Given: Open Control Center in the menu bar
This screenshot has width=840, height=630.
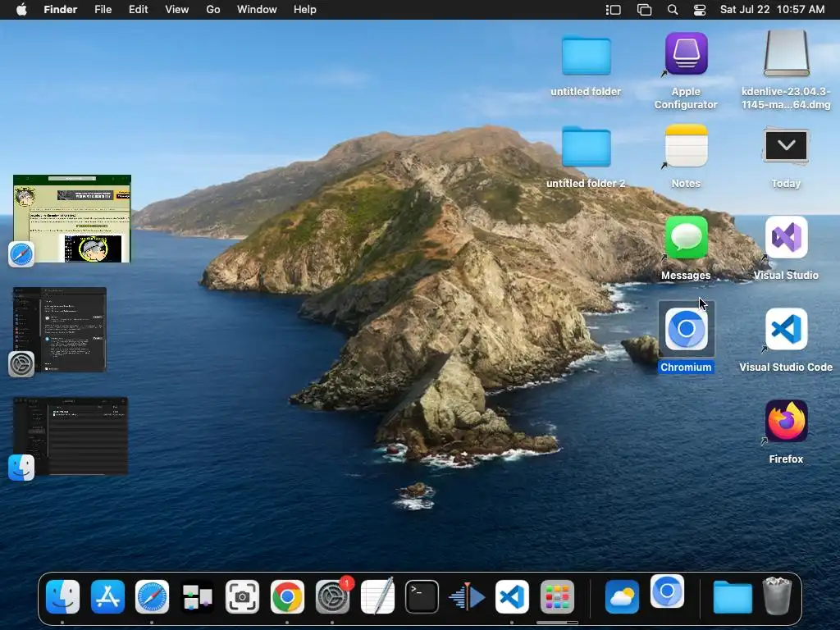Looking at the screenshot, I should tap(700, 10).
